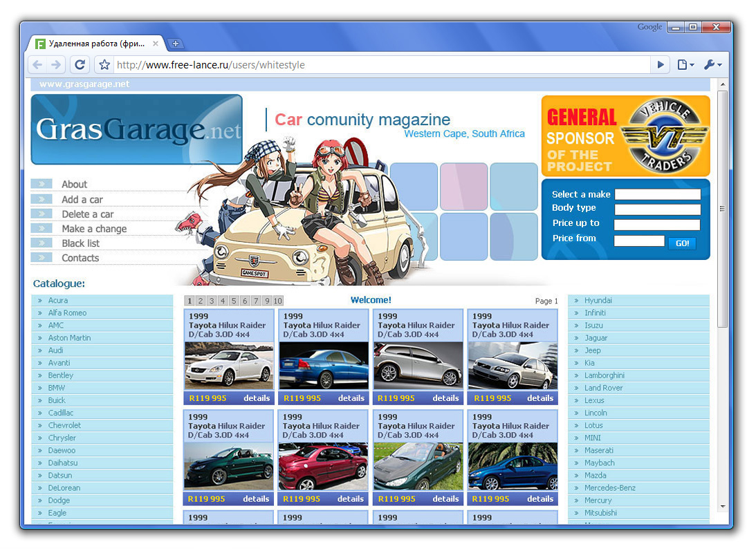Click the Price from input field
Image resolution: width=756 pixels, height=553 pixels.
pyautogui.click(x=639, y=241)
